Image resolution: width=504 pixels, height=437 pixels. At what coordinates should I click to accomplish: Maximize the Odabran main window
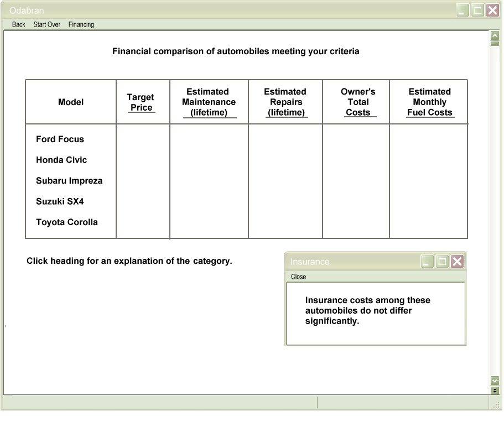[x=477, y=10]
